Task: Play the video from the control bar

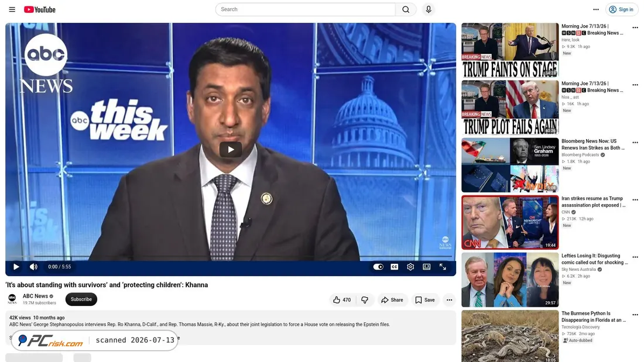Action: pos(16,267)
